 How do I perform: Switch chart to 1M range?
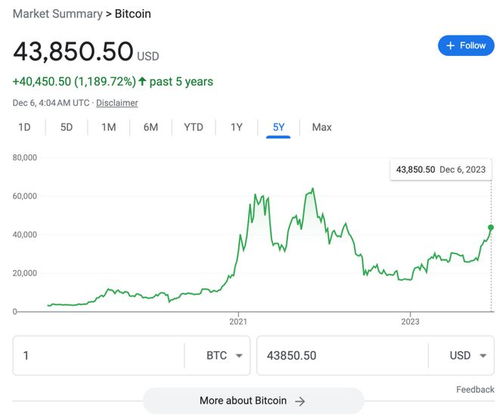(x=109, y=127)
